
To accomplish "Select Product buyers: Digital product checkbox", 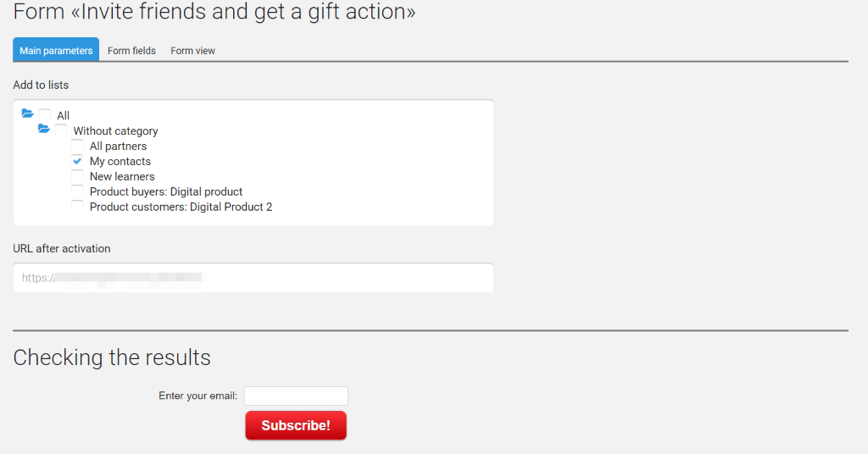I will point(77,191).
